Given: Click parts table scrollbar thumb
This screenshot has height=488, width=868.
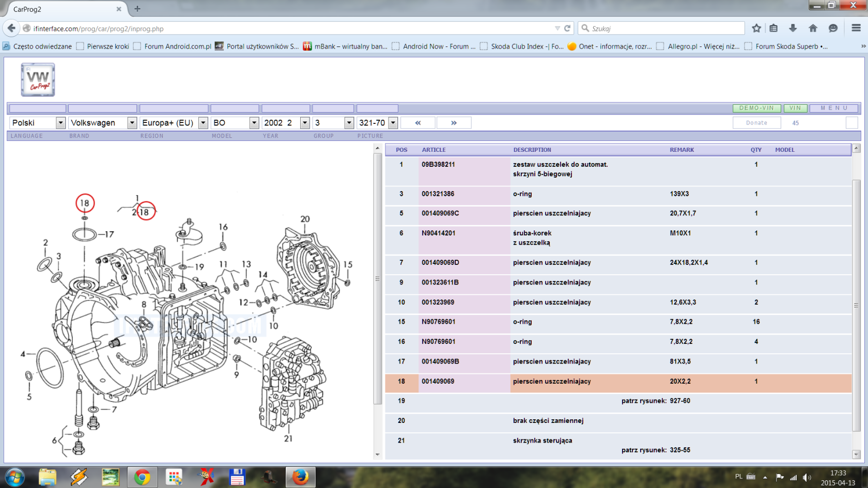Looking at the screenshot, I should click(856, 305).
